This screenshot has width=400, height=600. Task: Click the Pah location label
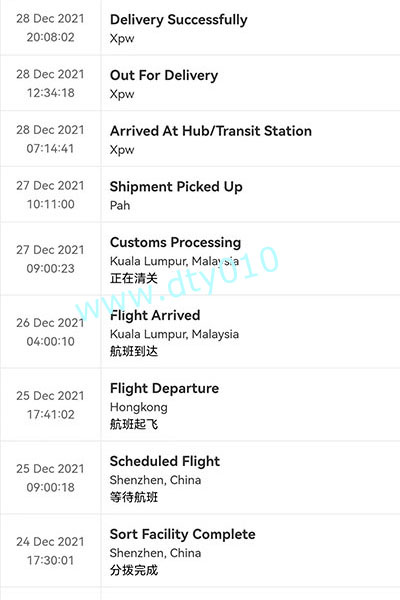pos(120,205)
